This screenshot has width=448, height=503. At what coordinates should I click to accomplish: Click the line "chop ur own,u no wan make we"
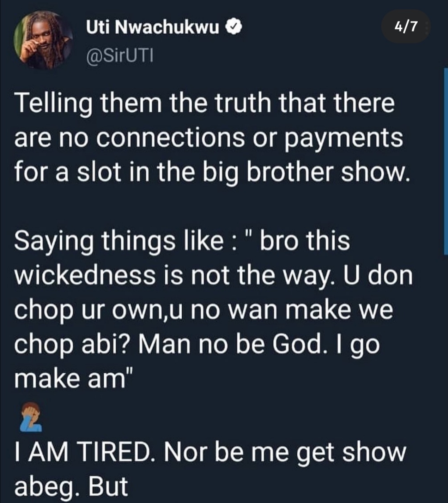(x=203, y=310)
